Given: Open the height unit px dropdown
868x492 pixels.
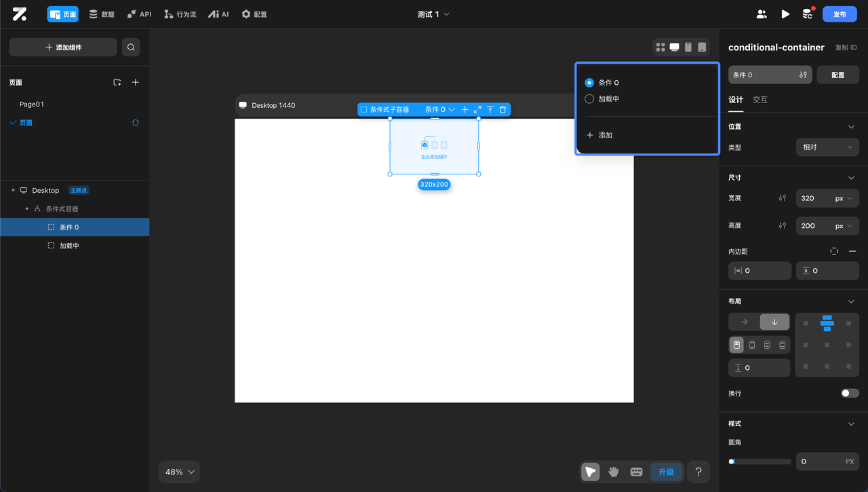Looking at the screenshot, I should [844, 225].
